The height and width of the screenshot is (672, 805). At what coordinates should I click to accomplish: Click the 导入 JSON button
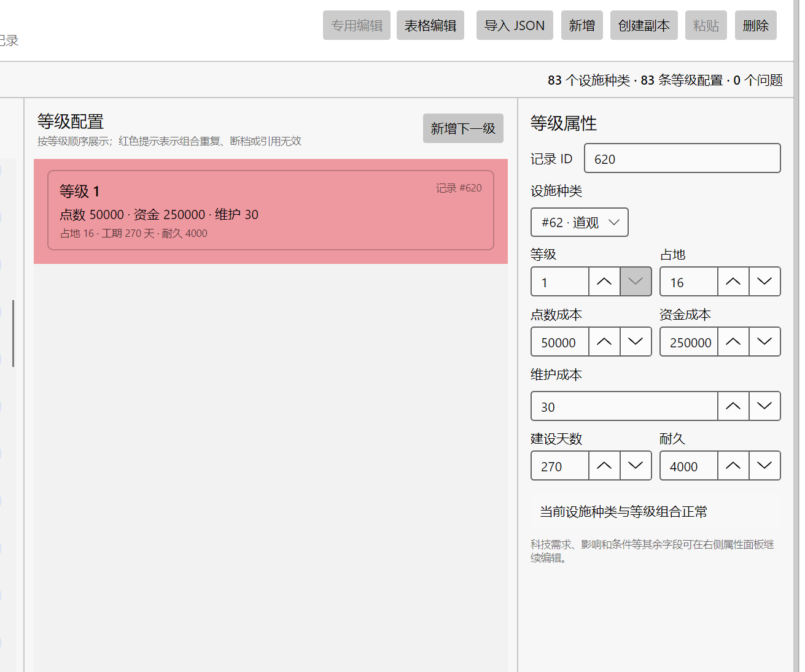515,25
